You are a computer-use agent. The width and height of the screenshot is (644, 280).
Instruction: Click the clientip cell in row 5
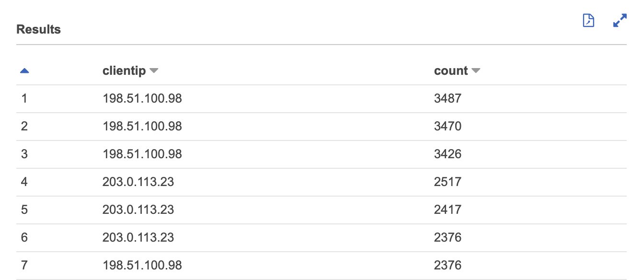pos(138,210)
